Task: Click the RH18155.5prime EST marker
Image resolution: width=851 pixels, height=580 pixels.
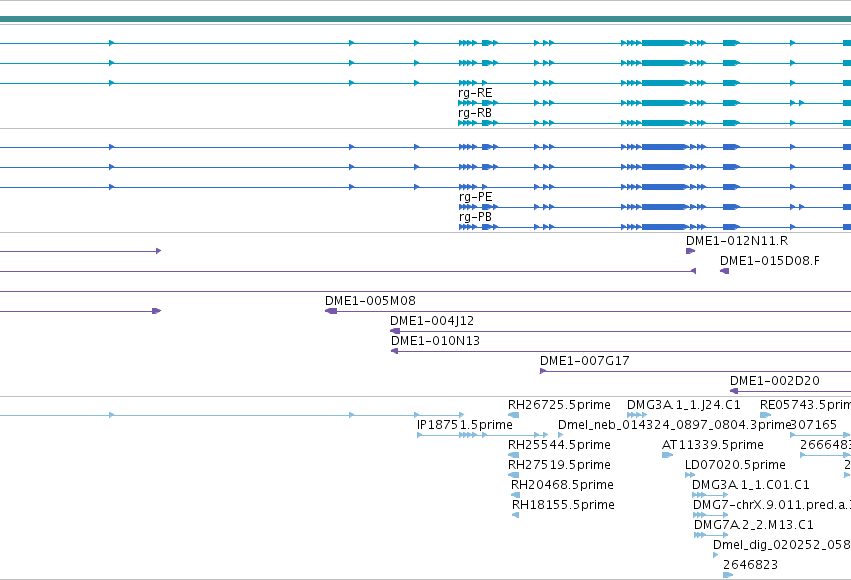Action: pyautogui.click(x=516, y=515)
